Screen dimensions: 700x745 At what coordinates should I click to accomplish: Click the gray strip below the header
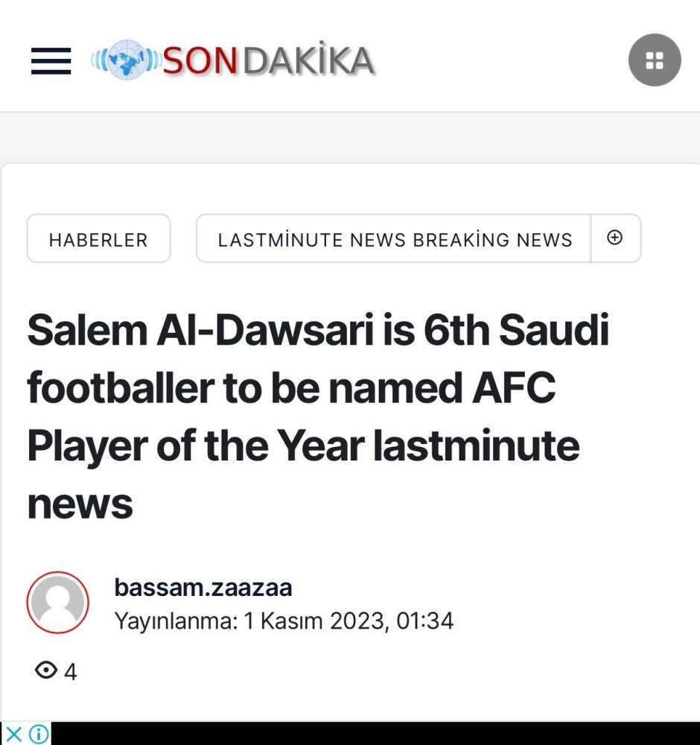tap(350, 137)
